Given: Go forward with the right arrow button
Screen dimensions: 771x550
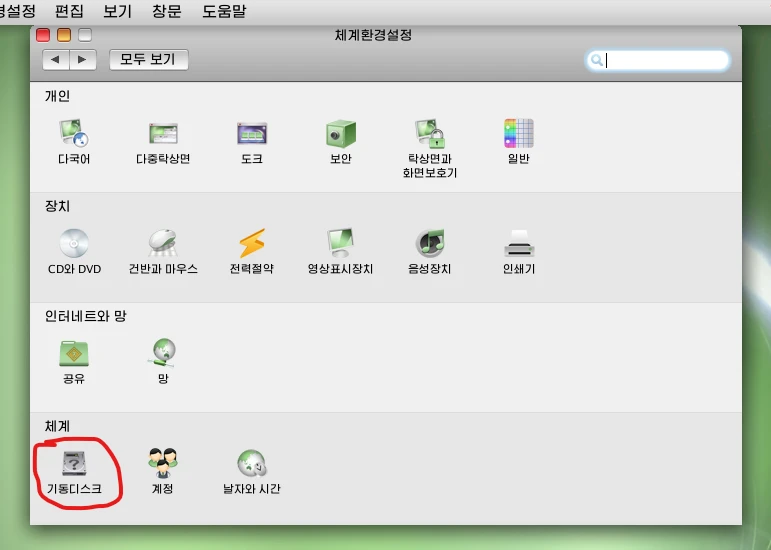Looking at the screenshot, I should pos(83,59).
